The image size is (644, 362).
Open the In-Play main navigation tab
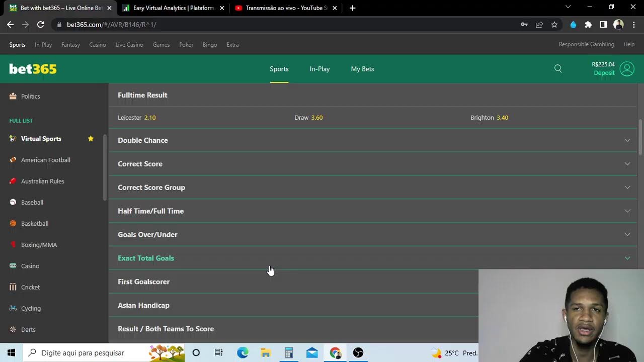(x=319, y=69)
